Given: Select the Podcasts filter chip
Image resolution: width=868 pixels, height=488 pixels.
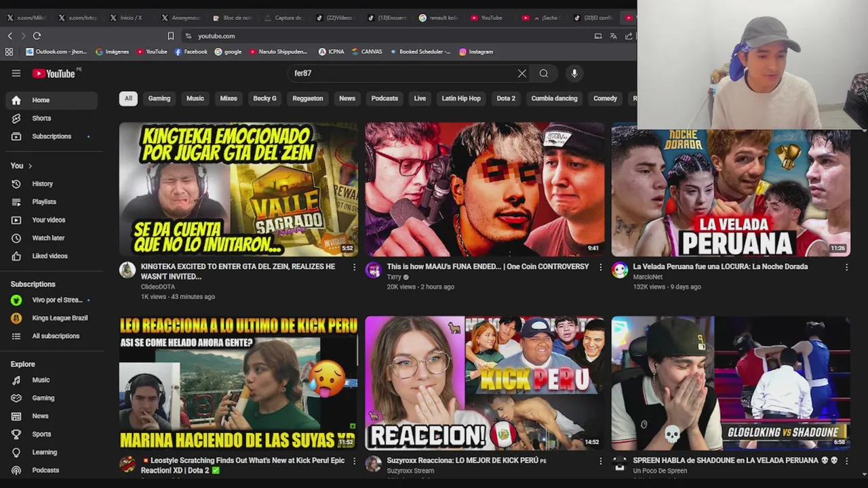Looking at the screenshot, I should click(384, 98).
